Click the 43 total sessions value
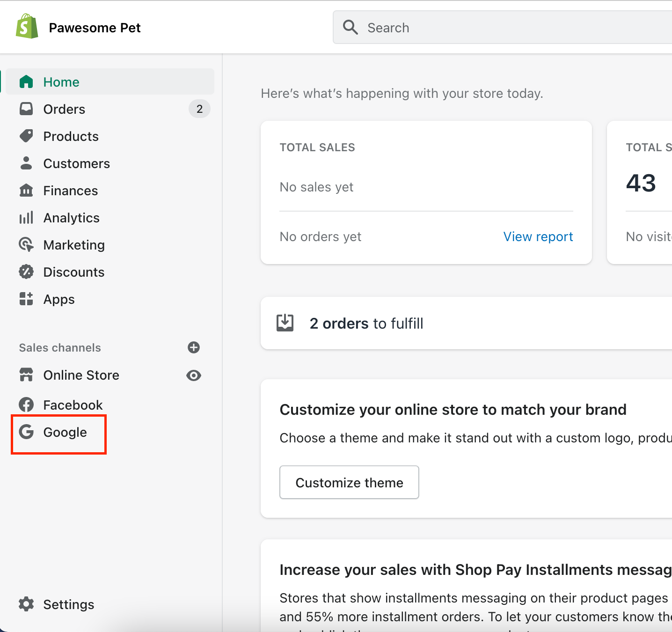This screenshot has height=632, width=672. pos(641,183)
